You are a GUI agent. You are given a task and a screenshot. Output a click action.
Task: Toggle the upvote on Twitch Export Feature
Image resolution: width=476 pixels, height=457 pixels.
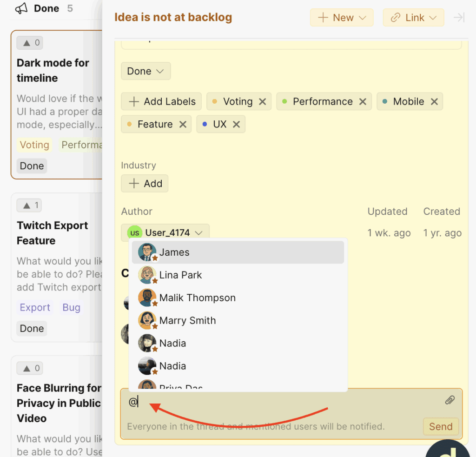point(30,205)
